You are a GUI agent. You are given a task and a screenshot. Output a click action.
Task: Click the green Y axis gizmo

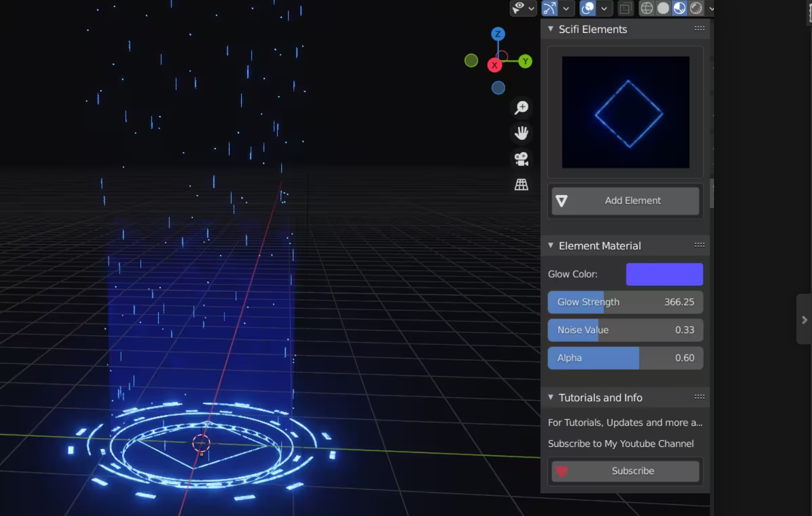[525, 61]
